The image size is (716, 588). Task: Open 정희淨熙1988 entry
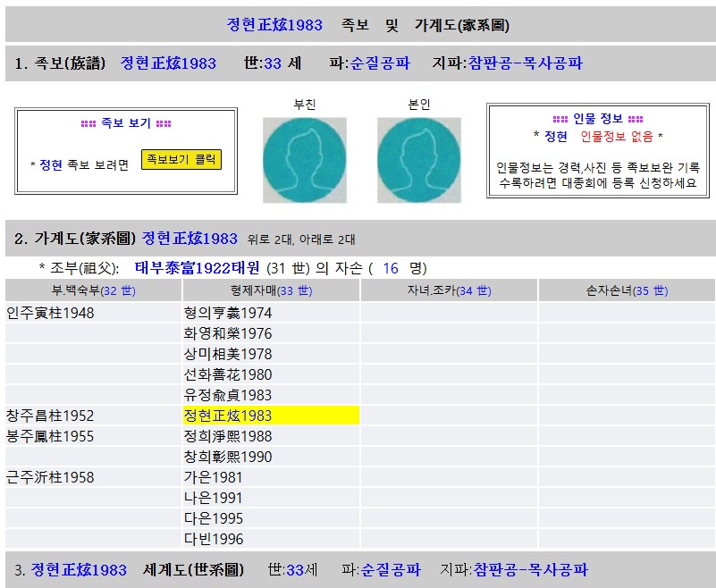pos(227,436)
